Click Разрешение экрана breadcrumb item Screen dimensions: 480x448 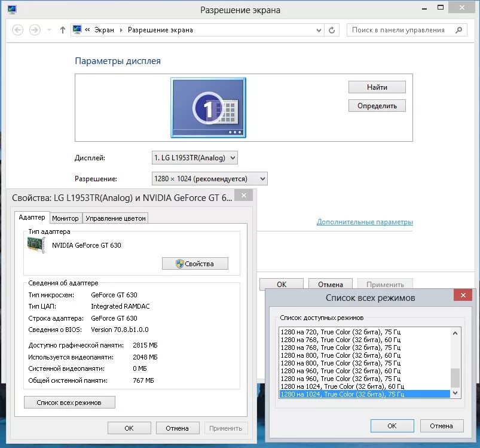click(x=160, y=30)
